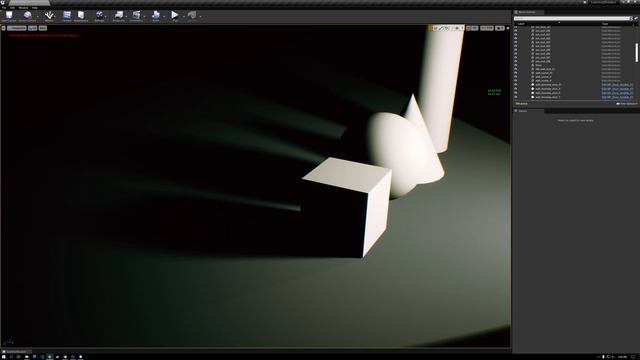Expand the Cinematics dropdown arrow
Viewport: 640px width, 360px height.
(145, 16)
